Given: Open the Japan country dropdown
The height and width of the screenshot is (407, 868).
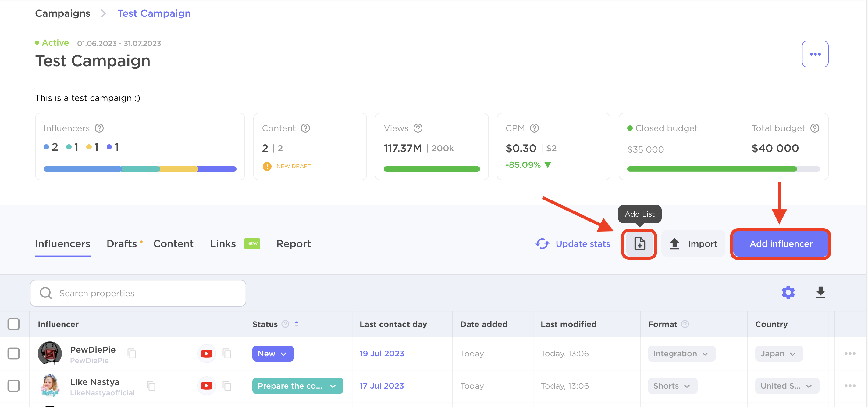Looking at the screenshot, I should click(779, 353).
